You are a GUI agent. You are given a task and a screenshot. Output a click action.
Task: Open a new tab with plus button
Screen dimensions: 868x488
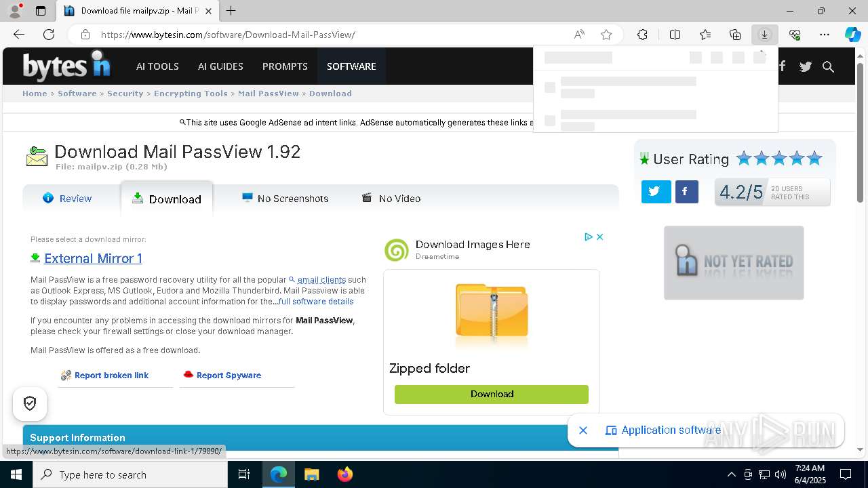click(231, 11)
